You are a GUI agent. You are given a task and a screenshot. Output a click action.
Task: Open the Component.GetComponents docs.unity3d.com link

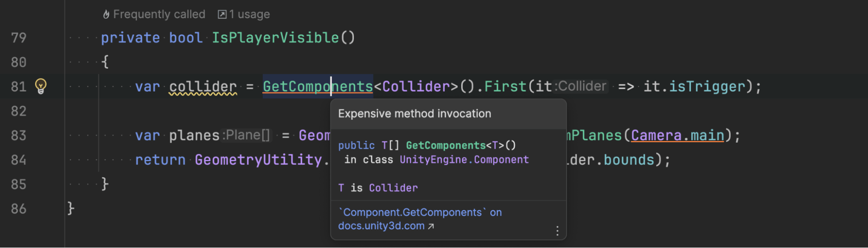click(x=412, y=212)
